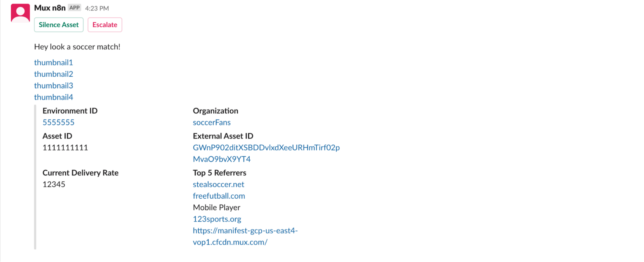Open the thumbnail2 link
The width and height of the screenshot is (644, 262).
point(53,74)
